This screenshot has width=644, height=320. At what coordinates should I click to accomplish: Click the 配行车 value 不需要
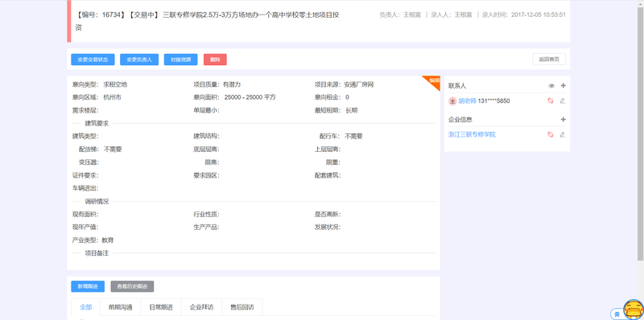pos(353,136)
